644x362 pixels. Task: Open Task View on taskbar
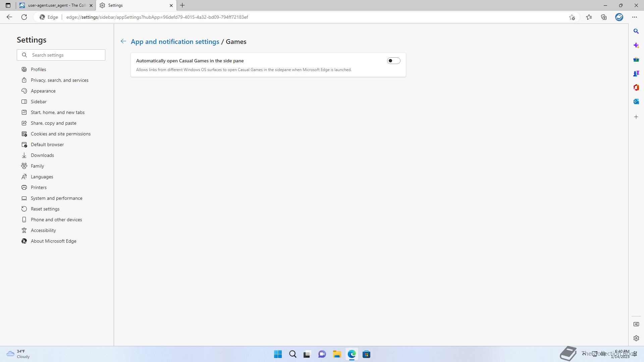coord(307,354)
